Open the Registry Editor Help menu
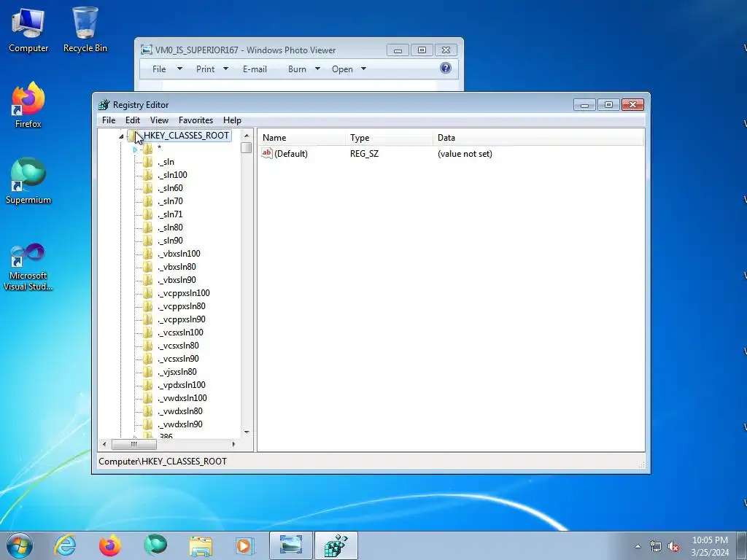Viewport: 747px width, 560px height. (x=232, y=120)
